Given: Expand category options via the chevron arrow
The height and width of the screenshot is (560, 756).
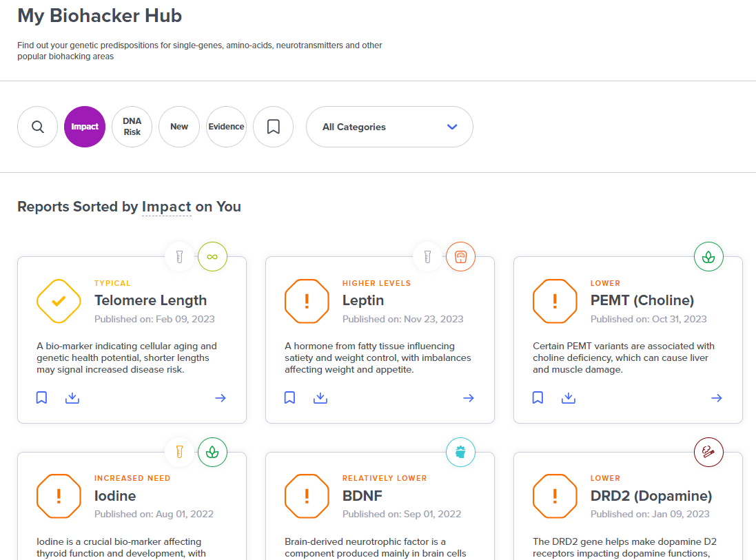Looking at the screenshot, I should tap(451, 127).
